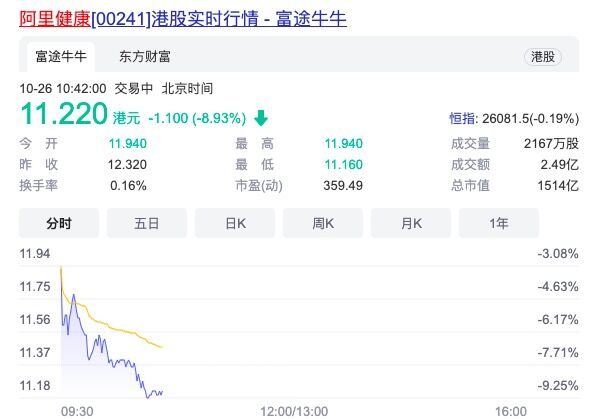Click the 11.75 axis label
The width and height of the screenshot is (598, 419).
point(35,287)
